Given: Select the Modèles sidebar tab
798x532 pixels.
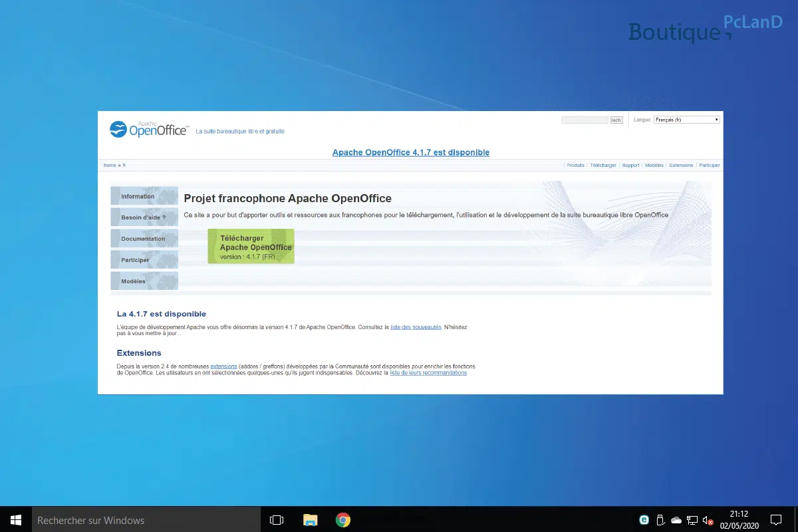Looking at the screenshot, I should [144, 281].
